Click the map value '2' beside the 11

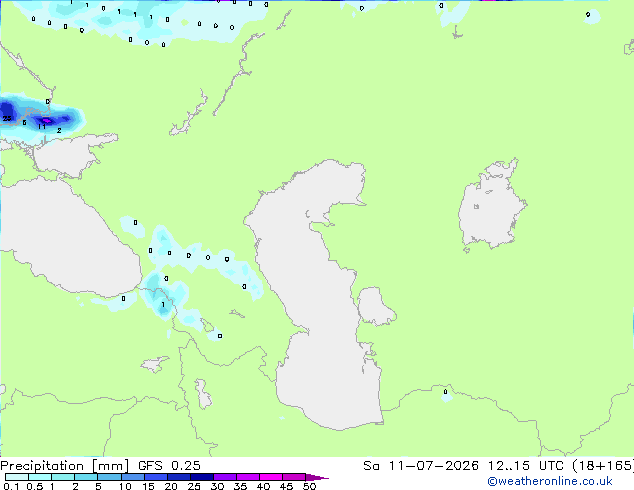[59, 130]
